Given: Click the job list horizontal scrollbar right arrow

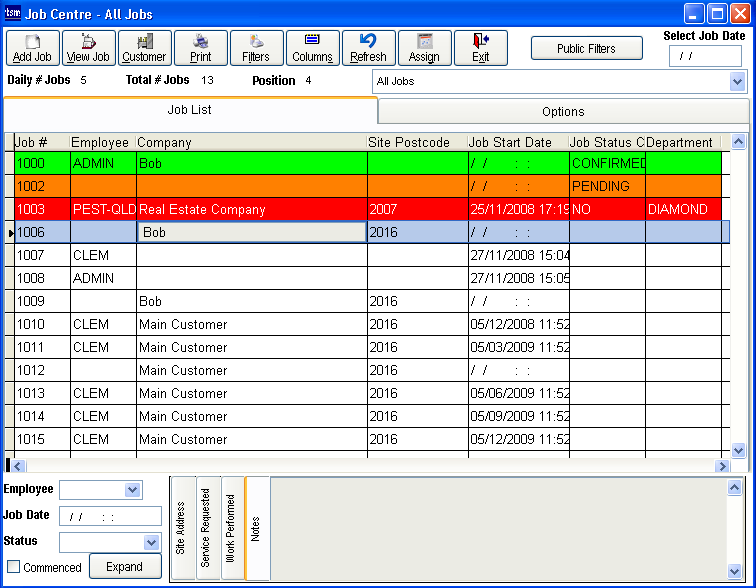Looking at the screenshot, I should coord(722,466).
